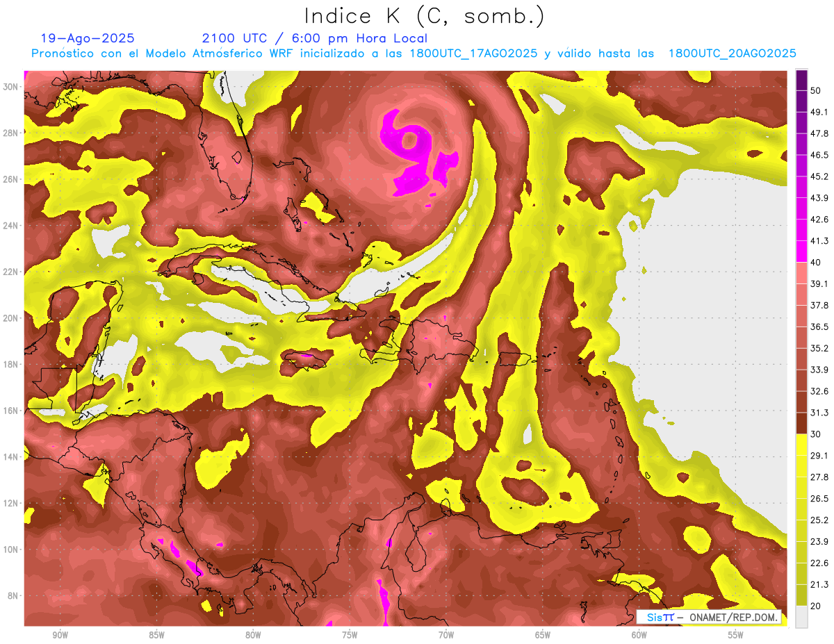This screenshot has height=644, width=834.
Task: Select the colorbar value "36.5"
Action: click(819, 327)
